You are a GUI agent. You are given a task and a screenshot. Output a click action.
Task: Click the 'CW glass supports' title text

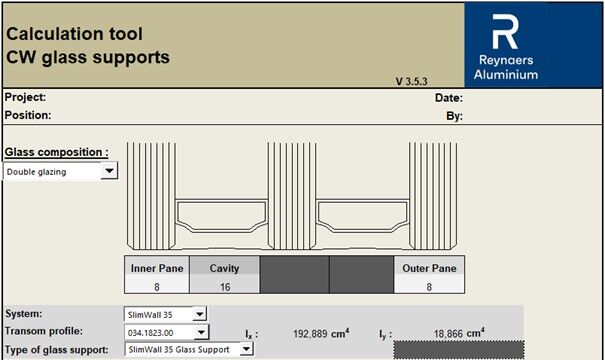point(88,57)
